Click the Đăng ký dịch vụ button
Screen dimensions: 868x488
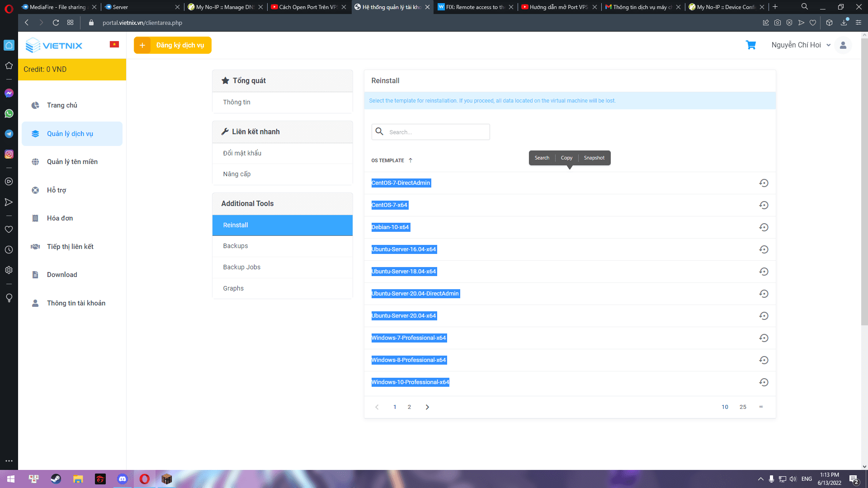pos(173,45)
